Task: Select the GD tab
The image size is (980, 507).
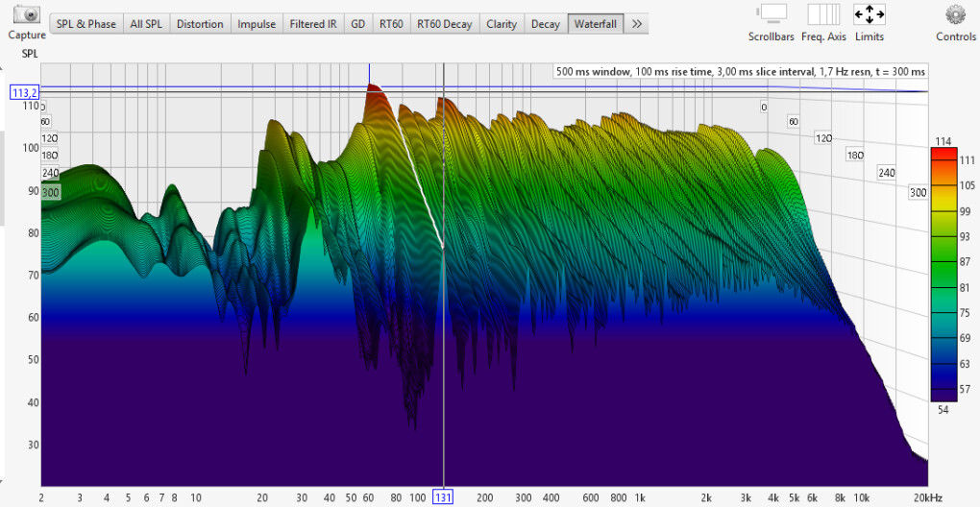Action: (x=358, y=24)
